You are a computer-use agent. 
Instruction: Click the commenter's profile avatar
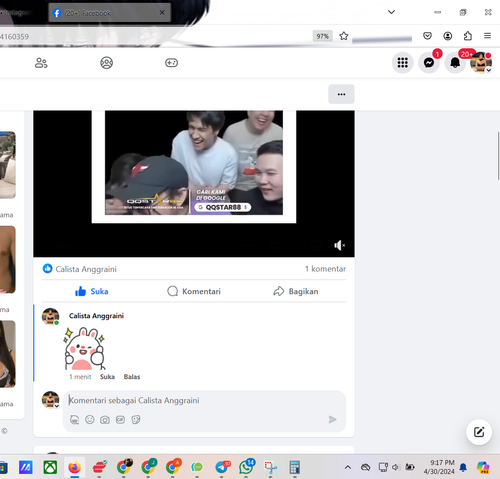click(x=50, y=316)
